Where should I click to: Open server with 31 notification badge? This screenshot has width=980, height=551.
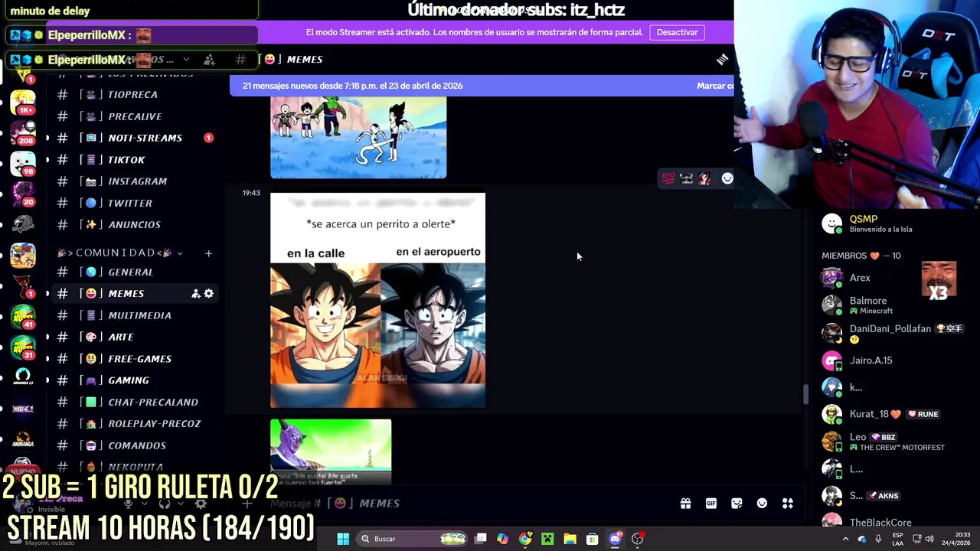pos(23,346)
